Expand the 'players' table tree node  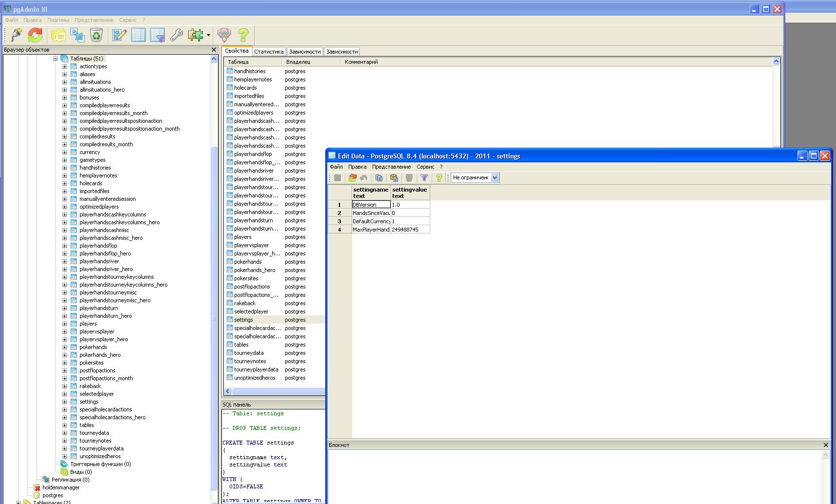[64, 324]
